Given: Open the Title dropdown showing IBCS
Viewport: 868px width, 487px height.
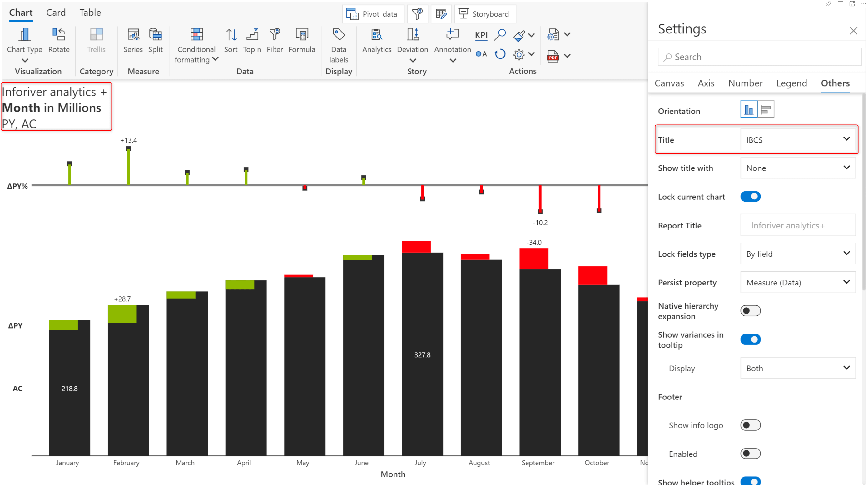Looking at the screenshot, I should coord(798,139).
